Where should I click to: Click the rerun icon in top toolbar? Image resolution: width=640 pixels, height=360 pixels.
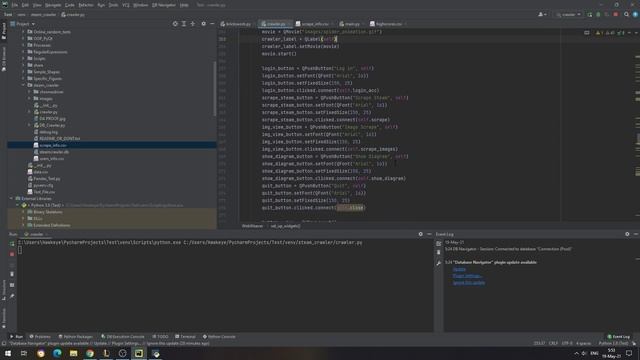point(590,15)
